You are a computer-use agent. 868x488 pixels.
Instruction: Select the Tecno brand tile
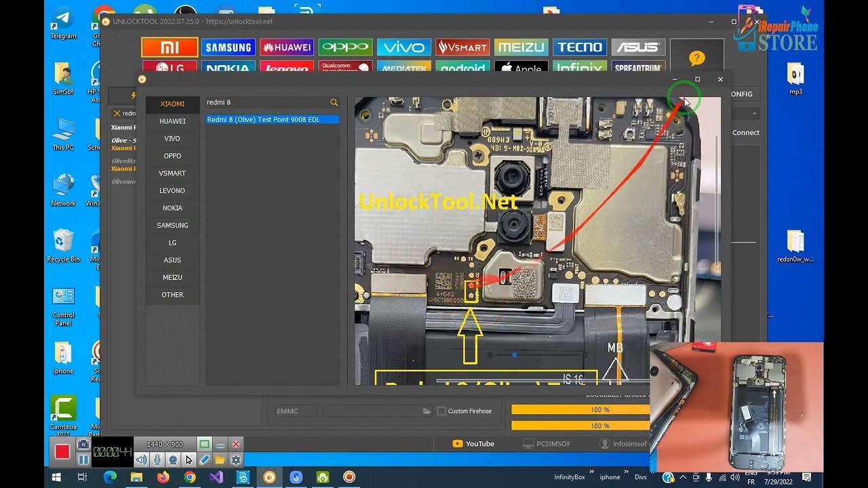(580, 47)
